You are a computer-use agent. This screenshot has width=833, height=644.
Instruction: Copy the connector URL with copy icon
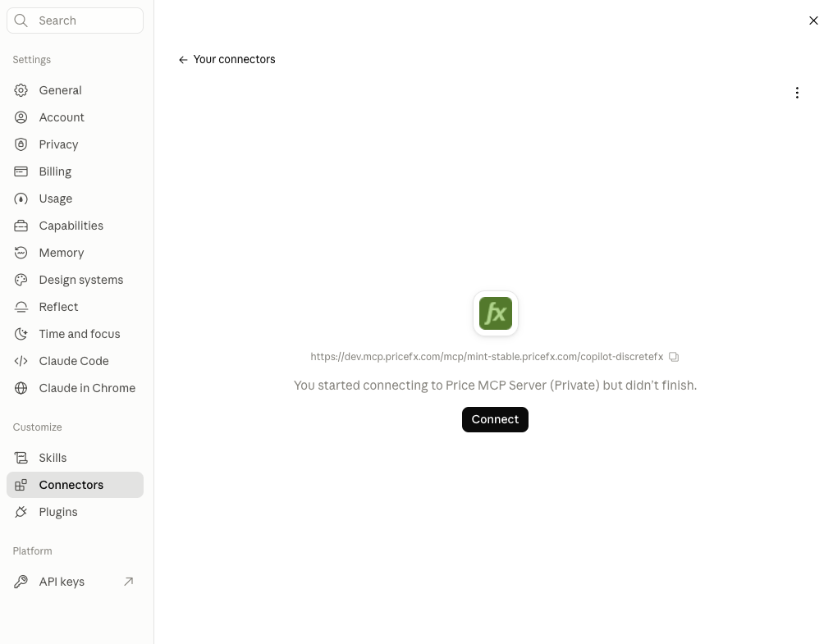(x=674, y=357)
